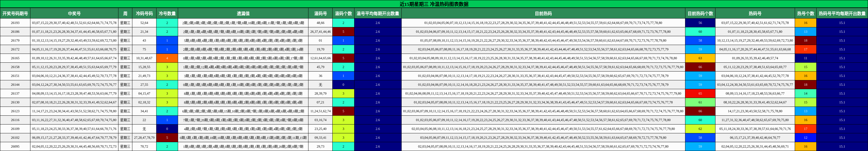Select the 温码号 column header
This screenshot has height=151, width=868.
(x=320, y=13)
